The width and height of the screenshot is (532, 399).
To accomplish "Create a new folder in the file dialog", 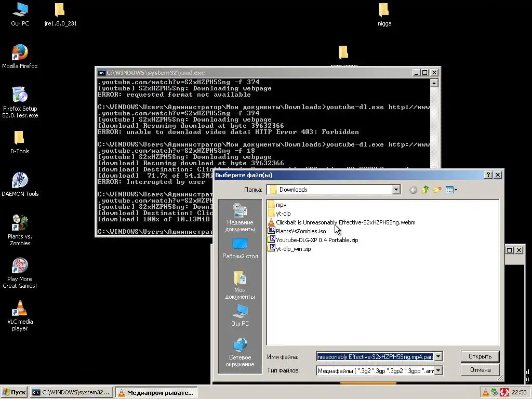I will click(x=437, y=190).
